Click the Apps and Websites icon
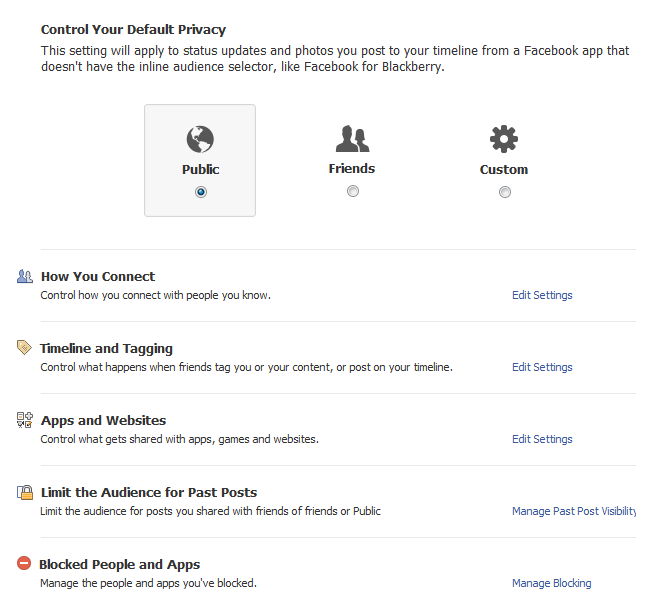This screenshot has height=615, width=652. [x=25, y=420]
